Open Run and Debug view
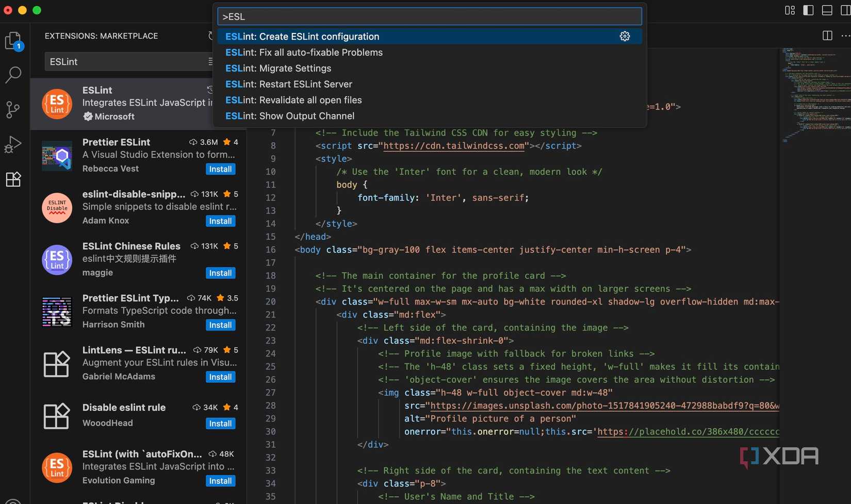This screenshot has height=504, width=851. [x=13, y=144]
